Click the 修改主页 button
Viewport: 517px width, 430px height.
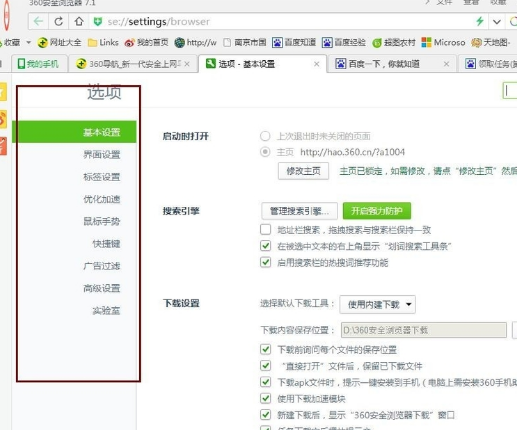303,171
